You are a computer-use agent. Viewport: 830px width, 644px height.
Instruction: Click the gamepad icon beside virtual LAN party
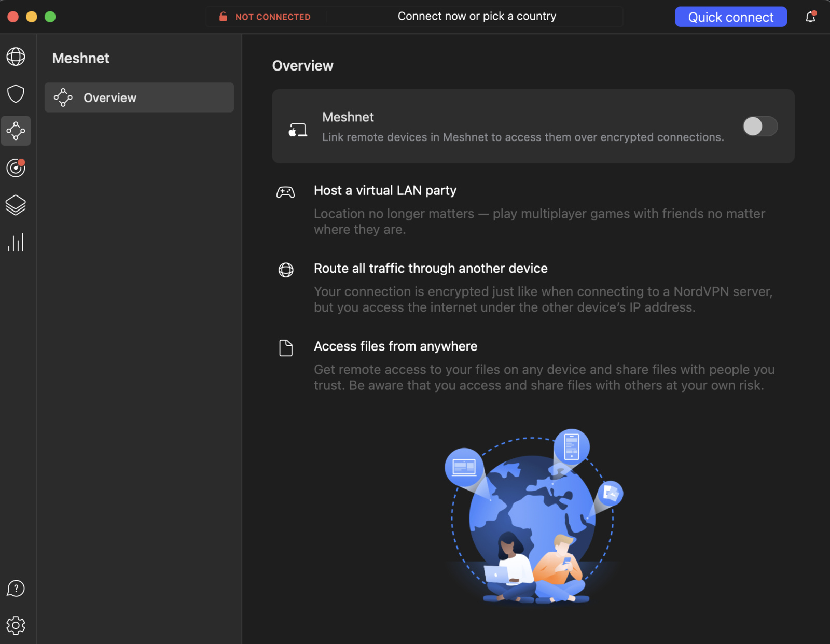[286, 191]
